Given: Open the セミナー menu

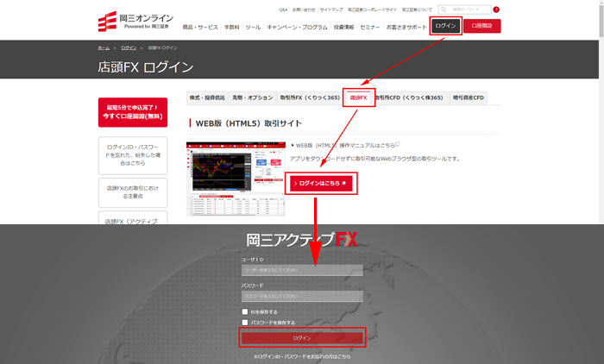Looking at the screenshot, I should pos(370,27).
